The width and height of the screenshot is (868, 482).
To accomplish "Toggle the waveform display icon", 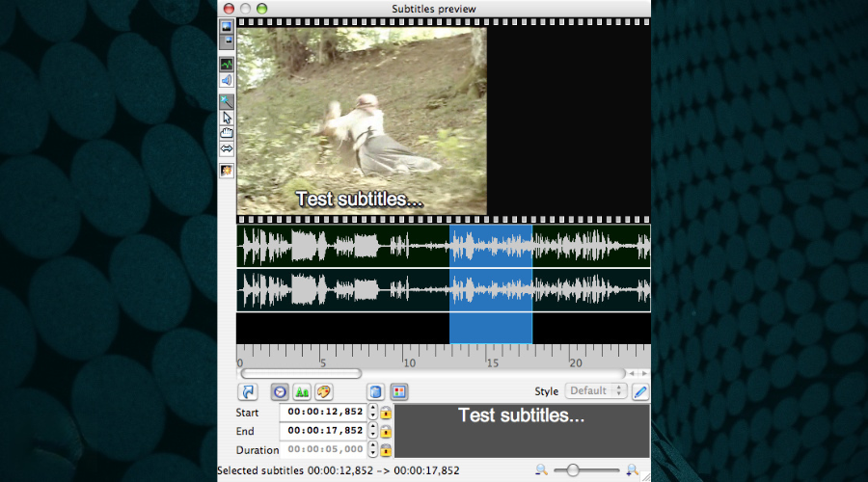I will click(x=227, y=65).
